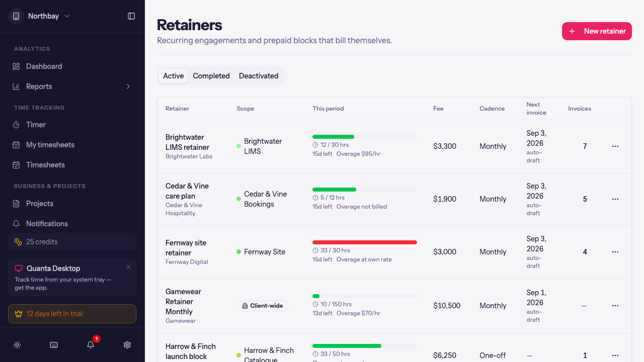Click the Gamewear 10 / 150 hrs progress bar
The image size is (644, 362).
(365, 296)
